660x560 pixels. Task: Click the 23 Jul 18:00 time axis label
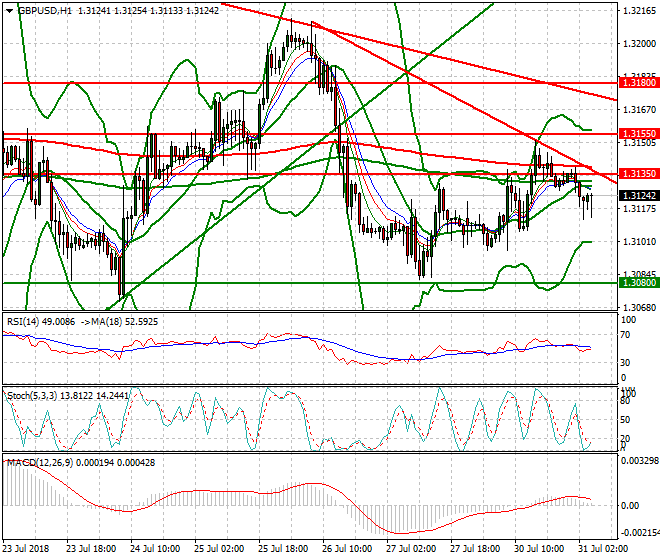91,549
